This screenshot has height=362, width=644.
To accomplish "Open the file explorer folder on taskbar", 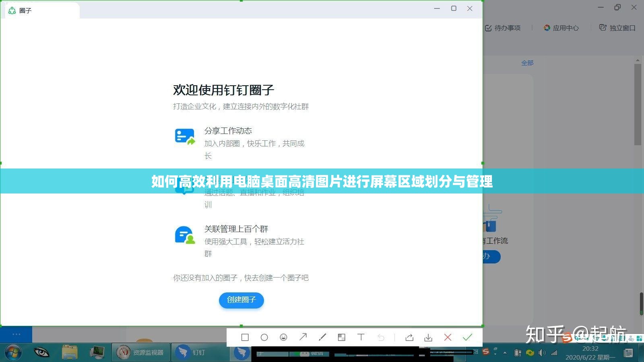I will [69, 353].
